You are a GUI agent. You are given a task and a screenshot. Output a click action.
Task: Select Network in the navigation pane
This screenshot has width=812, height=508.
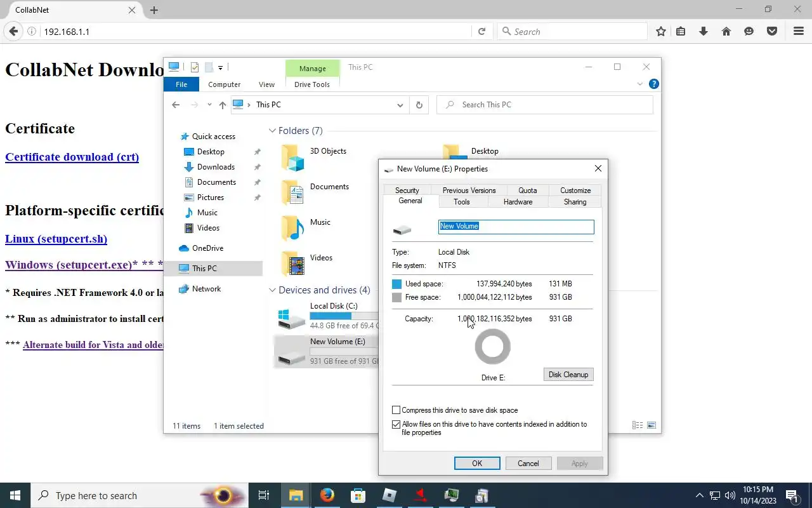[x=206, y=289]
